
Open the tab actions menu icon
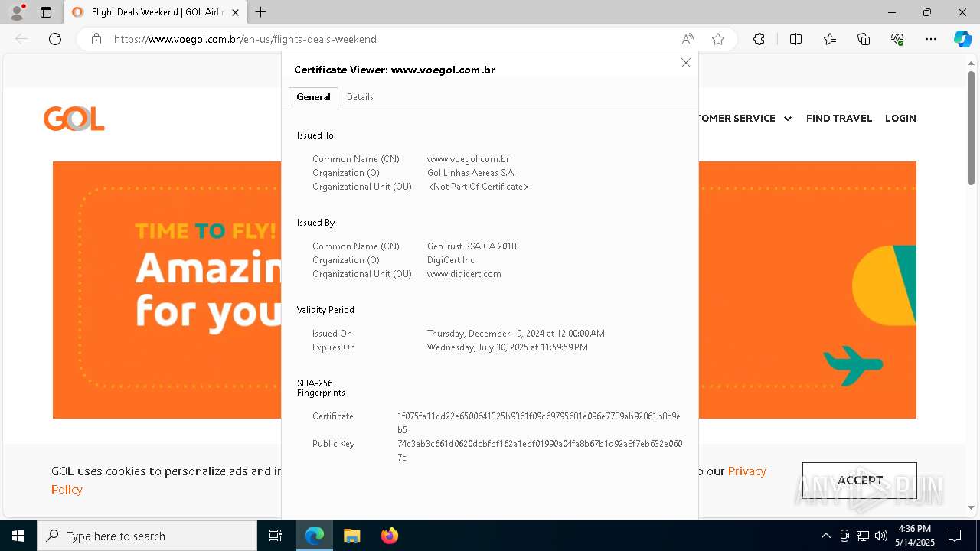coord(46,12)
